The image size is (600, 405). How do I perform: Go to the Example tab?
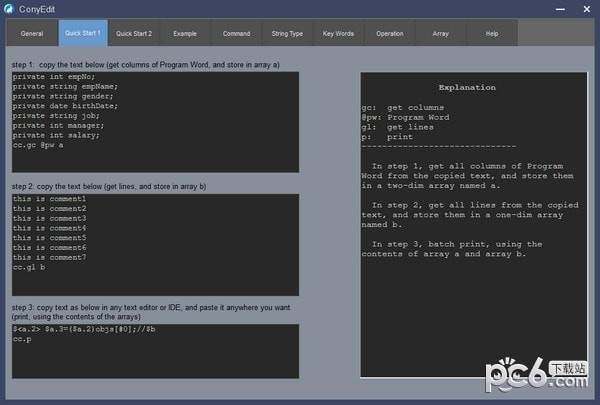(x=185, y=33)
